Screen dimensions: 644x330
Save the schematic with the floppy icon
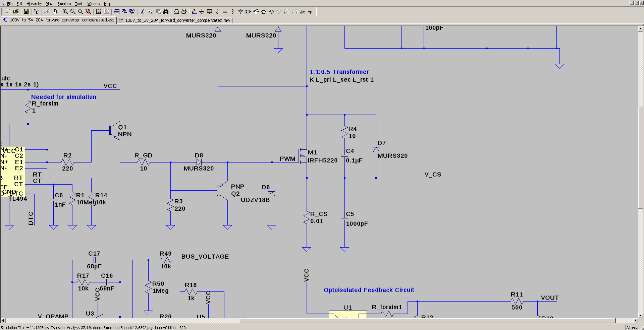pos(26,12)
